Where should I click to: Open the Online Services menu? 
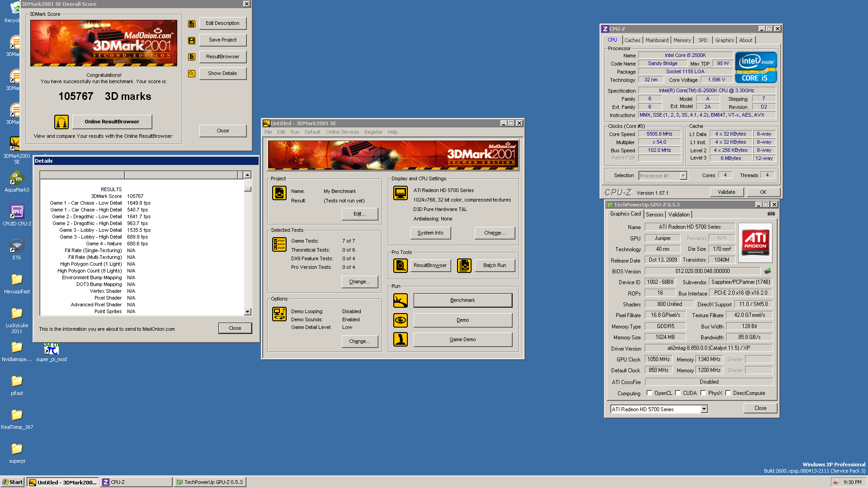click(x=342, y=132)
